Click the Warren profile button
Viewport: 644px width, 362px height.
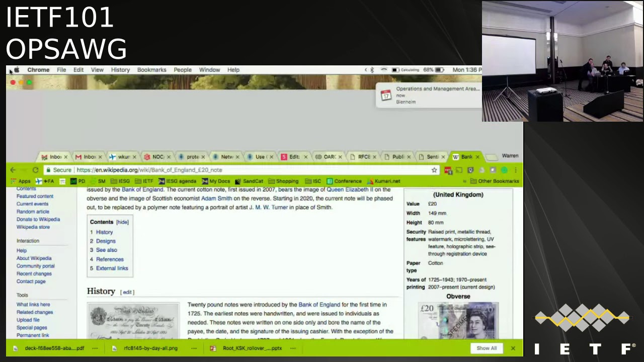point(510,156)
